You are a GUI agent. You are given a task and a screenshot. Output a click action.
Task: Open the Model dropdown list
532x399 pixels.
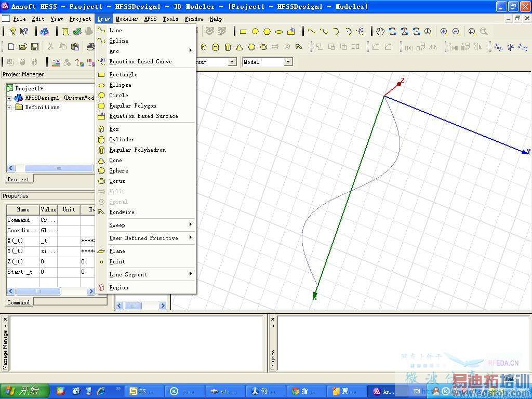288,62
